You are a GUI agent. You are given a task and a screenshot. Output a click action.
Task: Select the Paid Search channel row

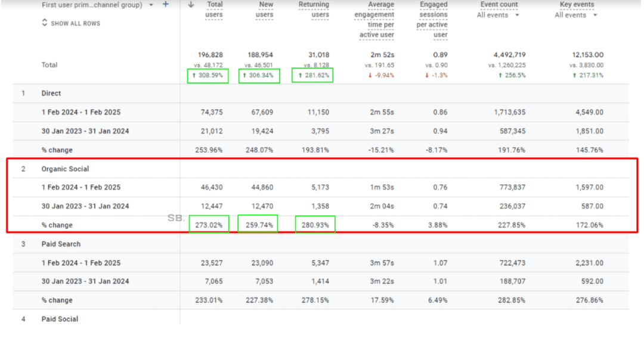61,244
